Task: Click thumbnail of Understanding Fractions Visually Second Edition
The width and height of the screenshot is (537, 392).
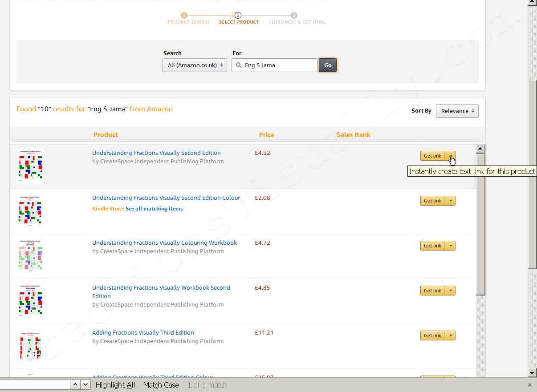Action: (30, 166)
